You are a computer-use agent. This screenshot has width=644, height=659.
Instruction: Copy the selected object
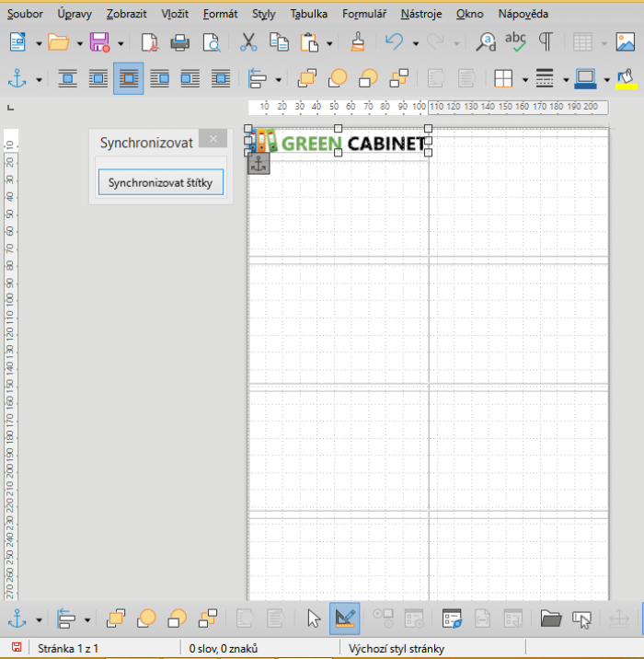pyautogui.click(x=279, y=42)
